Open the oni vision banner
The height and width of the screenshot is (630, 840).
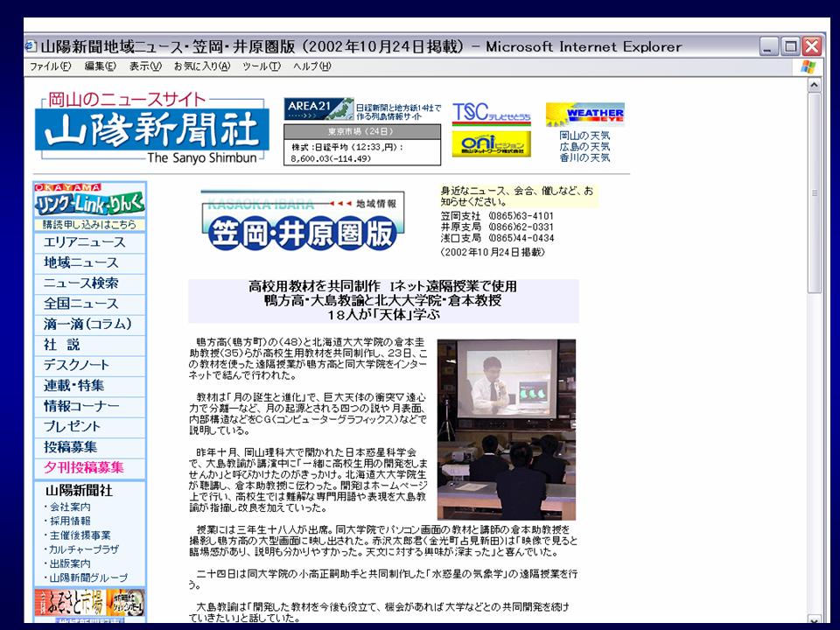click(x=491, y=143)
